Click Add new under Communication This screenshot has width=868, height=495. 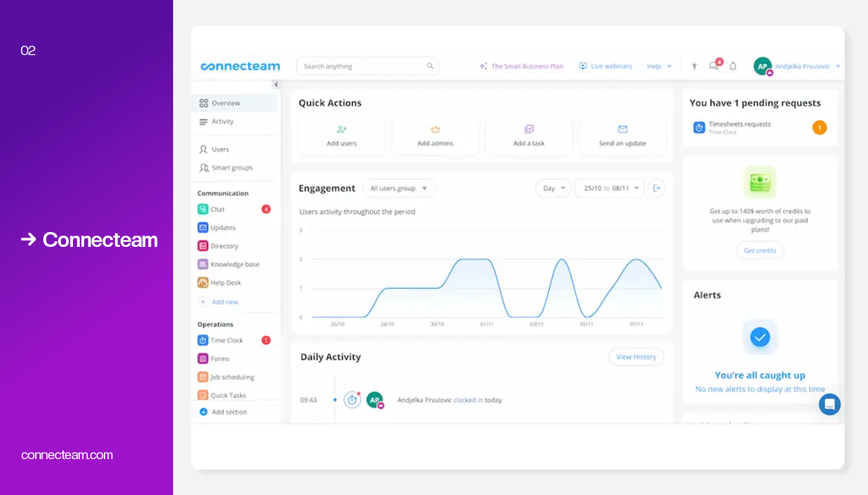(x=219, y=302)
